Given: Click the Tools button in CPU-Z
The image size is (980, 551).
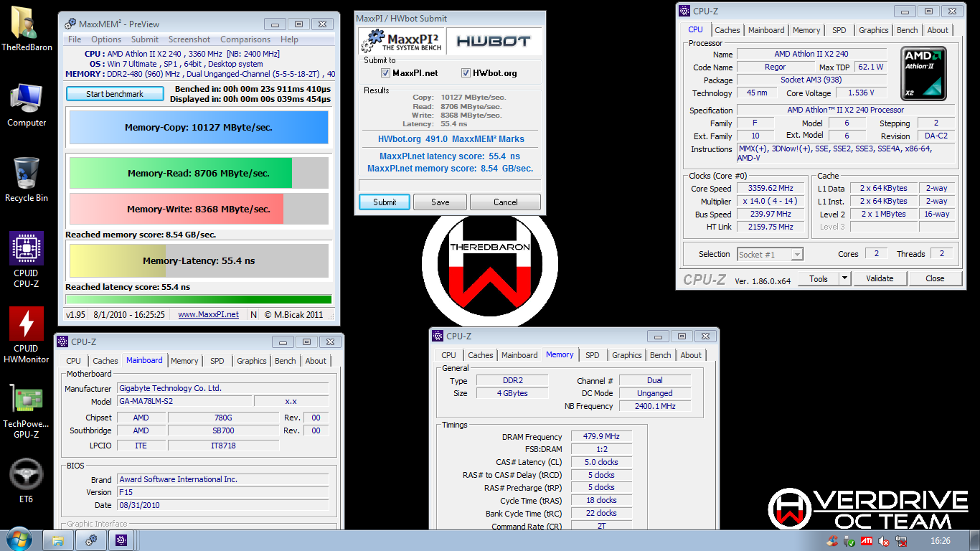Looking at the screenshot, I should pos(818,278).
